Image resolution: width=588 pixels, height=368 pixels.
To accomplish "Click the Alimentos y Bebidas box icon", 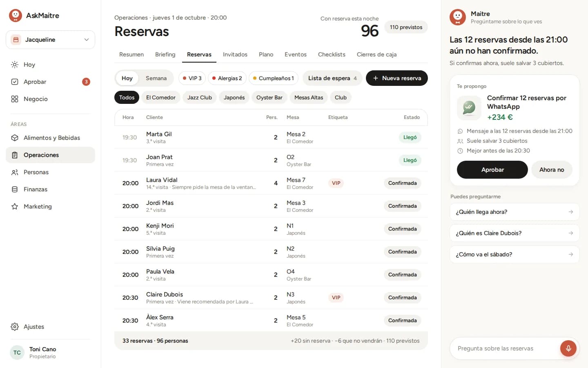I will (15, 138).
